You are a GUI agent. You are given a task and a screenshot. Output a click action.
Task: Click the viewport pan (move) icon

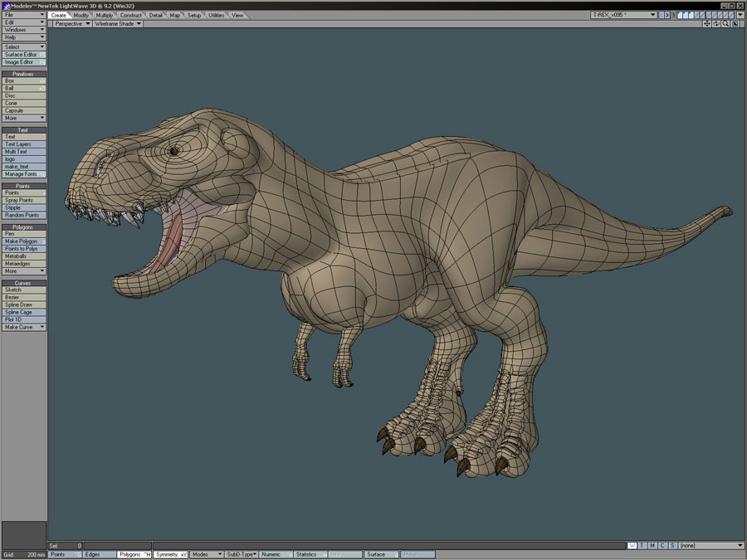707,24
